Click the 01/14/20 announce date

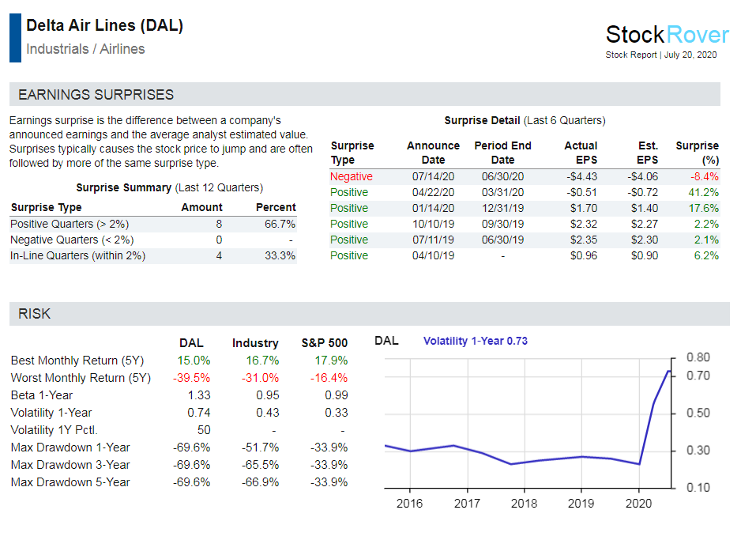click(433, 209)
